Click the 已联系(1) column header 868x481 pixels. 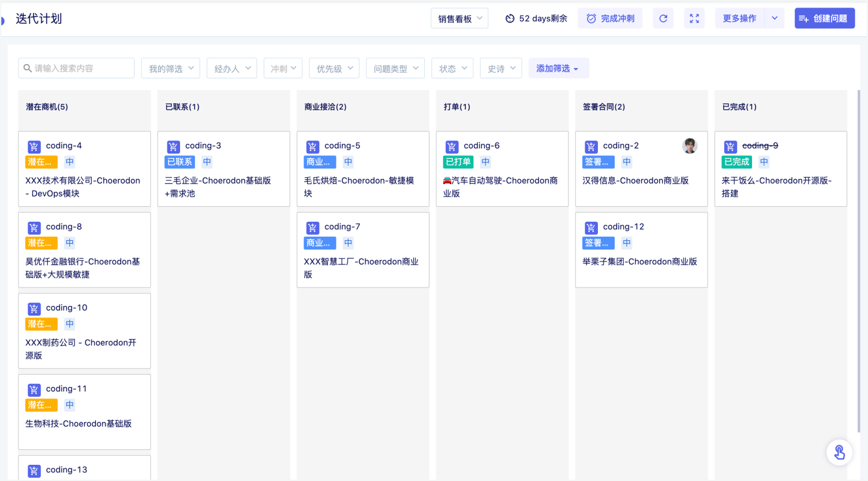(x=182, y=107)
